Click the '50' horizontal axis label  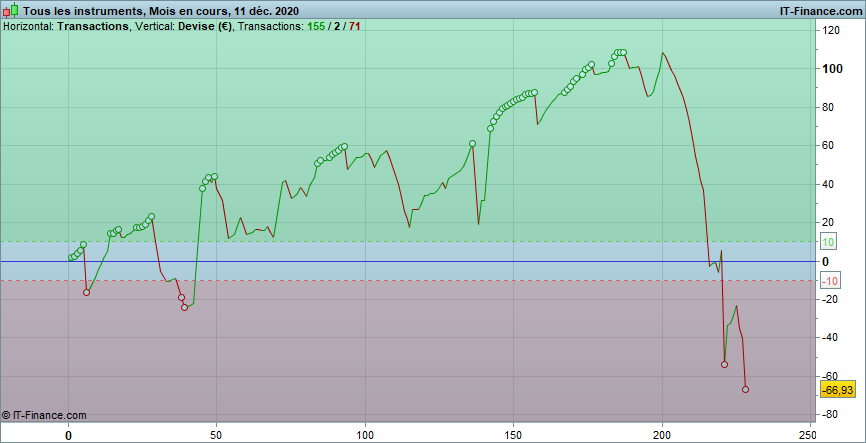216,434
